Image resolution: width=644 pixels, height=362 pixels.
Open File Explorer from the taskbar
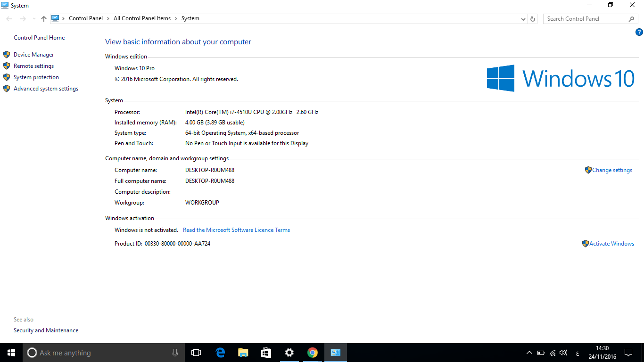point(243,353)
